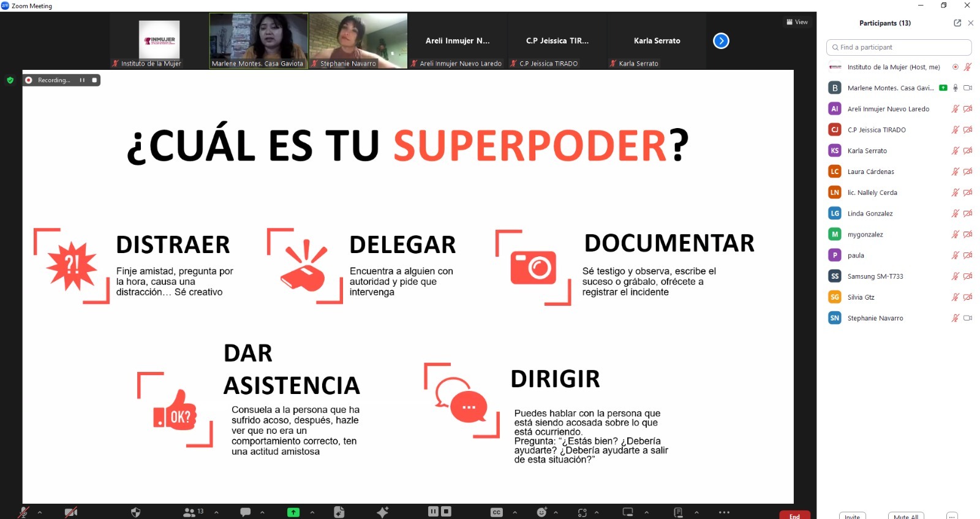Image resolution: width=980 pixels, height=519 pixels.
Task: Open the AI Companion sparkle icon
Action: click(x=383, y=512)
